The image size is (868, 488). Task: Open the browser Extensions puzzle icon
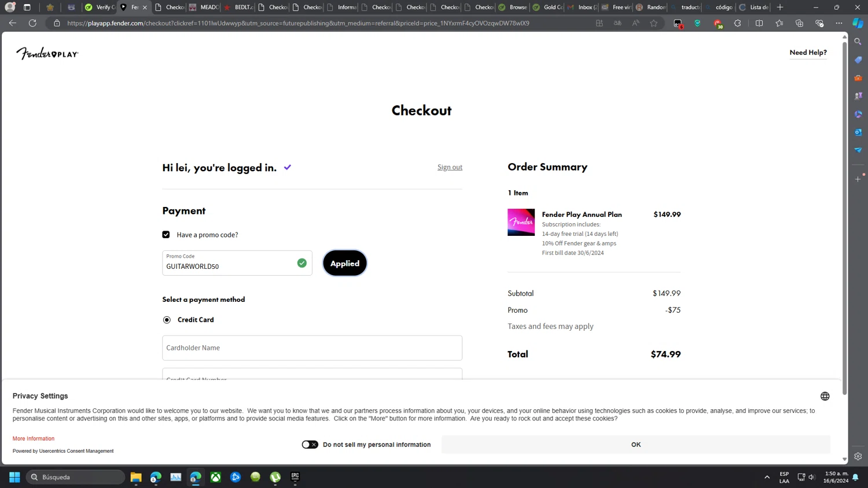click(x=737, y=23)
